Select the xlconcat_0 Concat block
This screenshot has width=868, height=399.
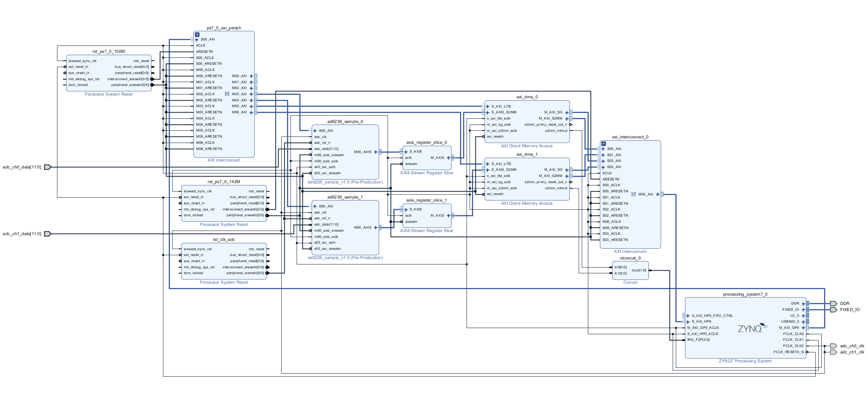point(630,270)
